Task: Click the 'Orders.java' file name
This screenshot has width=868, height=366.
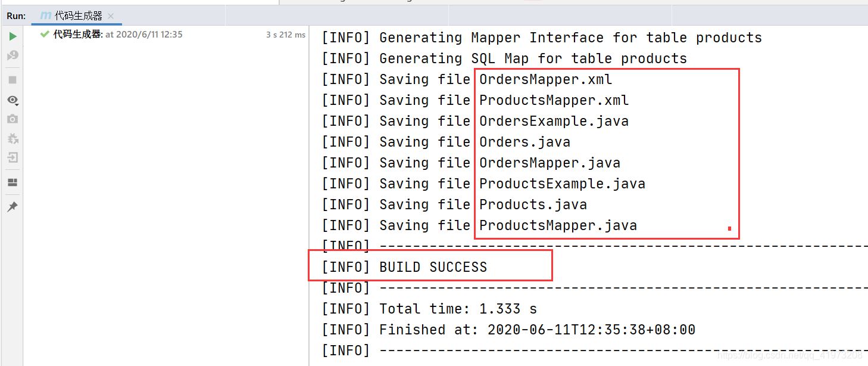Action: click(525, 142)
